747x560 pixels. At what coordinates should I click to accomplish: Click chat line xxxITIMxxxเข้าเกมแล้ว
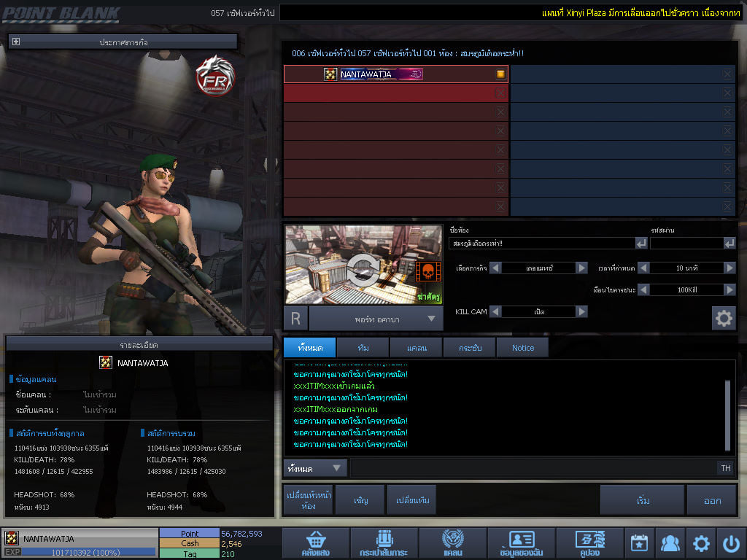334,386
